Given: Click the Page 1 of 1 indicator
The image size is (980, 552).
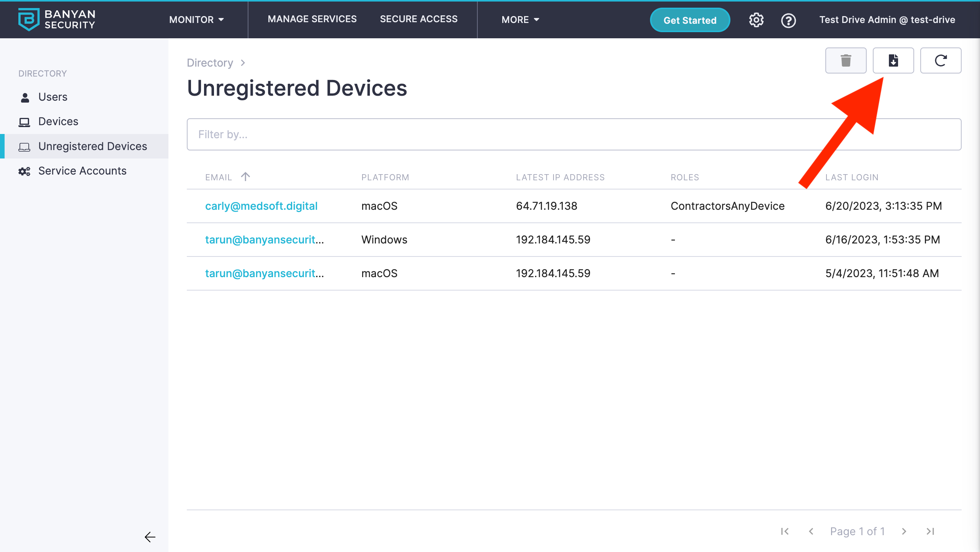Looking at the screenshot, I should pyautogui.click(x=857, y=531).
